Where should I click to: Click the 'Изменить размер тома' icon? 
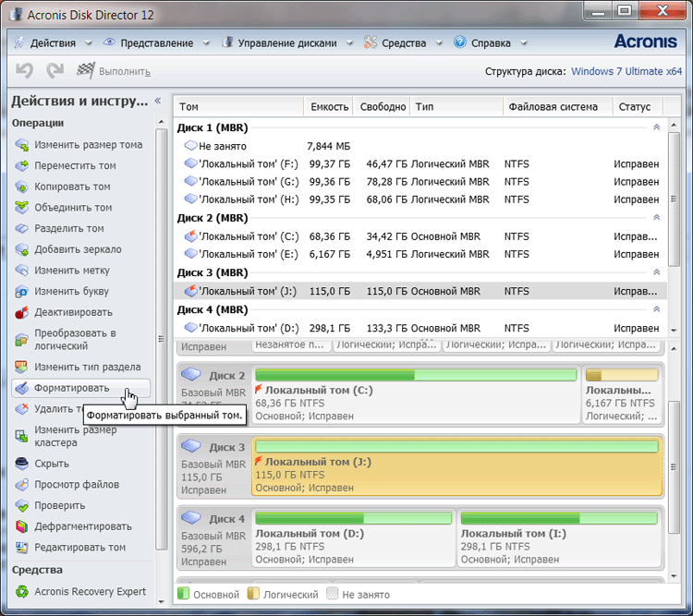pos(22,145)
